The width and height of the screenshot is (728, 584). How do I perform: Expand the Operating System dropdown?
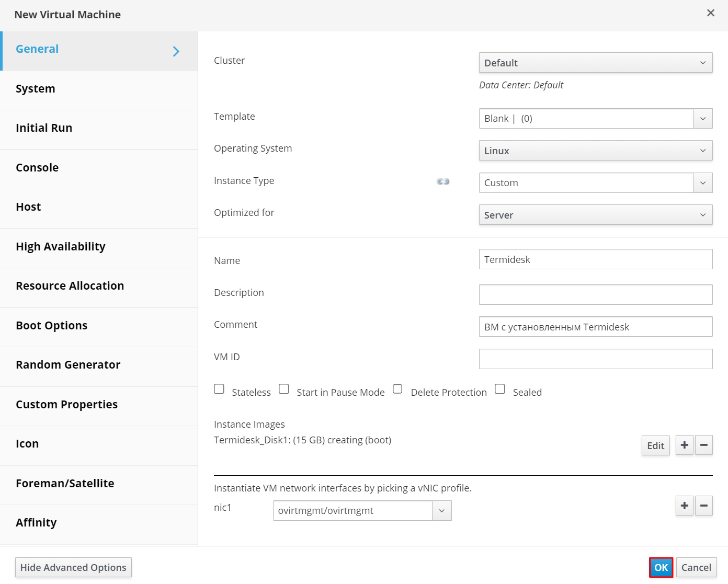[x=595, y=151]
